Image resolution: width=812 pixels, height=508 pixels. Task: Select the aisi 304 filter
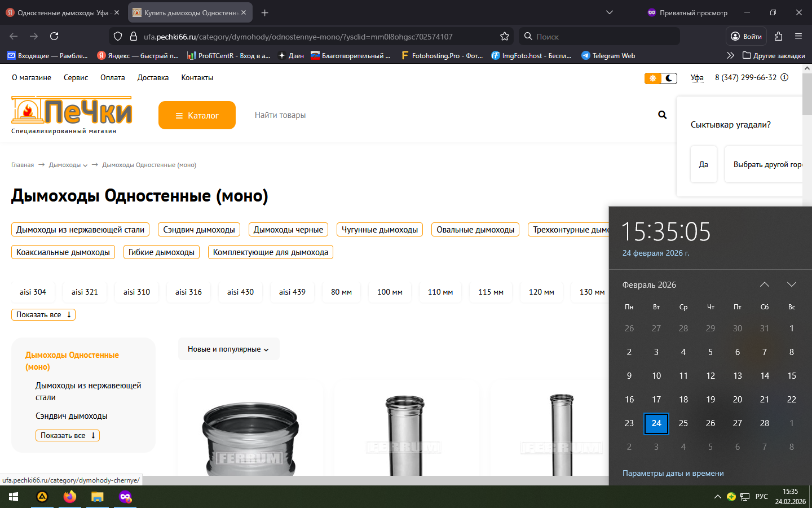33,292
